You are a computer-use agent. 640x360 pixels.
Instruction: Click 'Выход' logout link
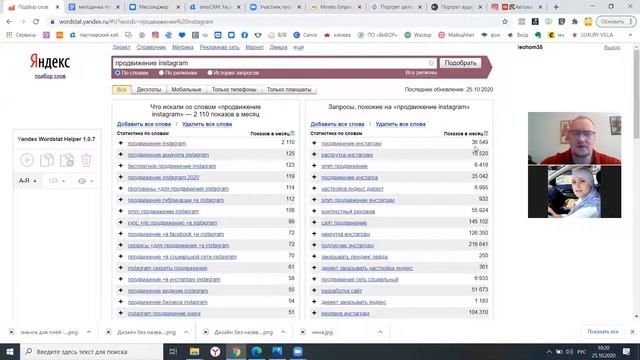612,47
